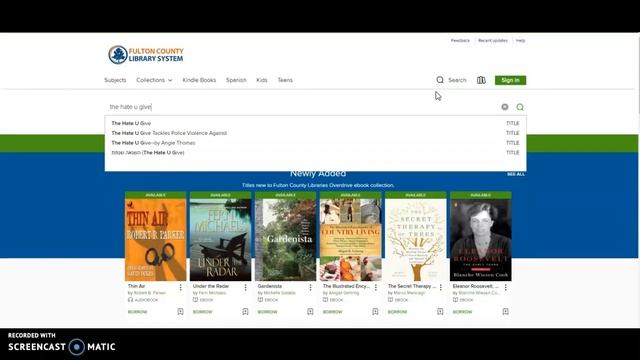Borrow Gardenista
Viewport: 640px width, 360px height.
267,312
